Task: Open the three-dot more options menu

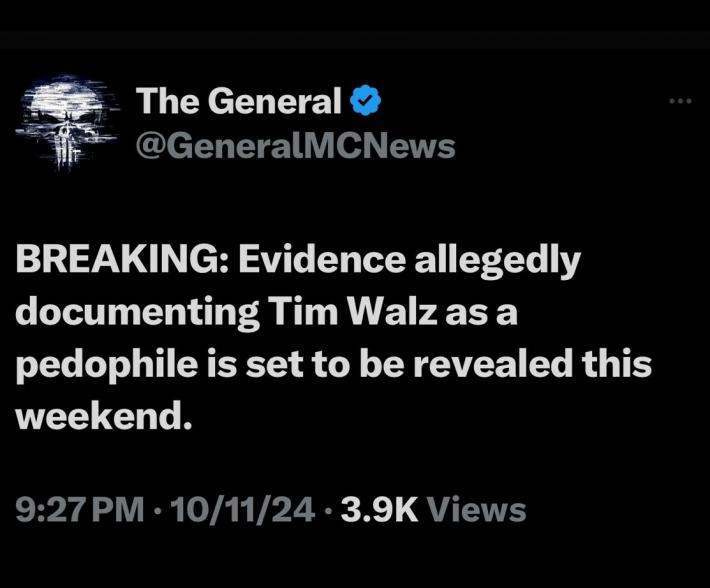Action: [x=681, y=101]
